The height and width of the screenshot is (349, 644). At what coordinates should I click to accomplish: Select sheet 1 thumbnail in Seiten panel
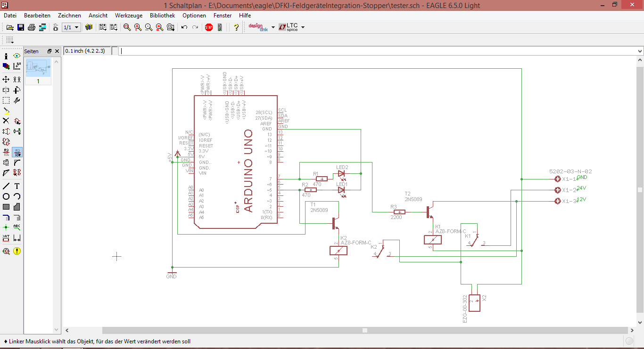[x=38, y=71]
